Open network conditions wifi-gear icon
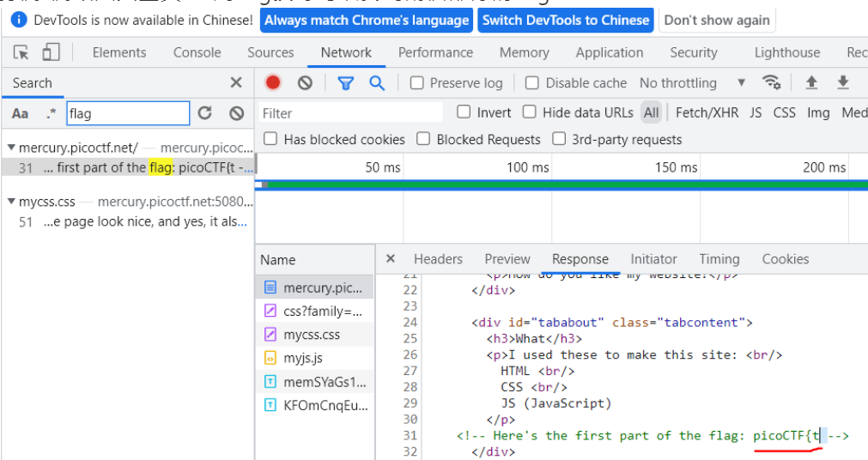This screenshot has height=460, width=868. tap(771, 82)
